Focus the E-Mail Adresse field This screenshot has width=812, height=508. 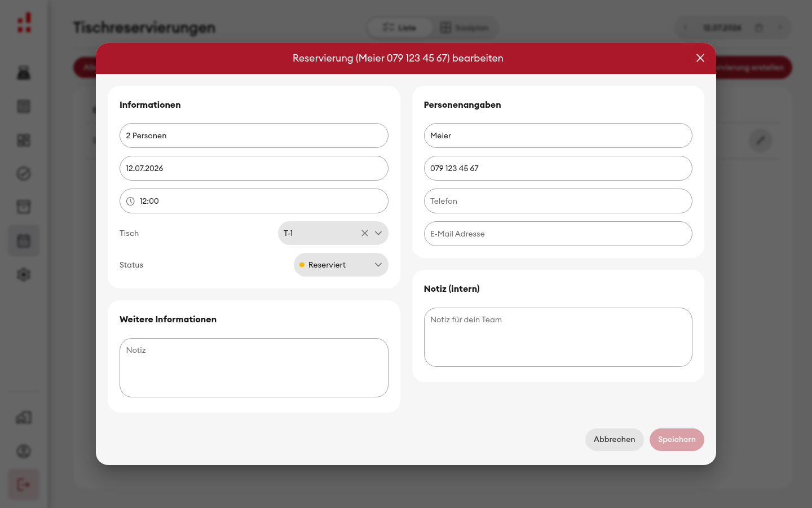pyautogui.click(x=558, y=234)
